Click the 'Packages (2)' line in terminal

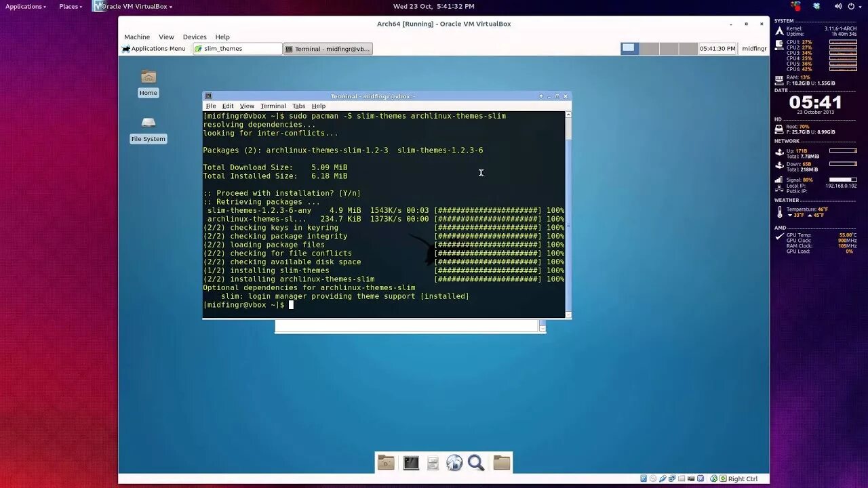pos(343,150)
